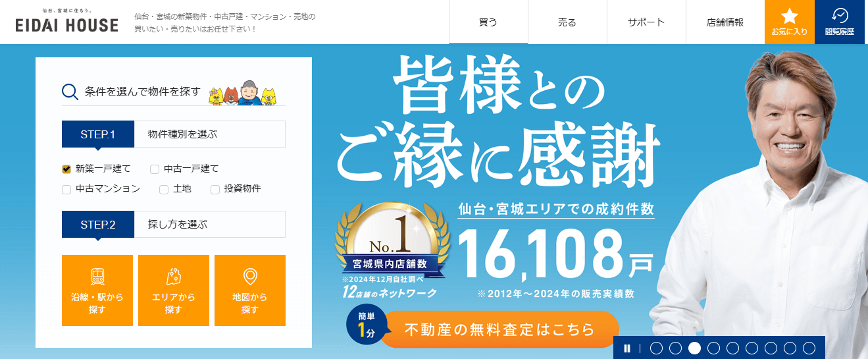Open the サポート menu
This screenshot has width=868, height=359.
coord(646,22)
